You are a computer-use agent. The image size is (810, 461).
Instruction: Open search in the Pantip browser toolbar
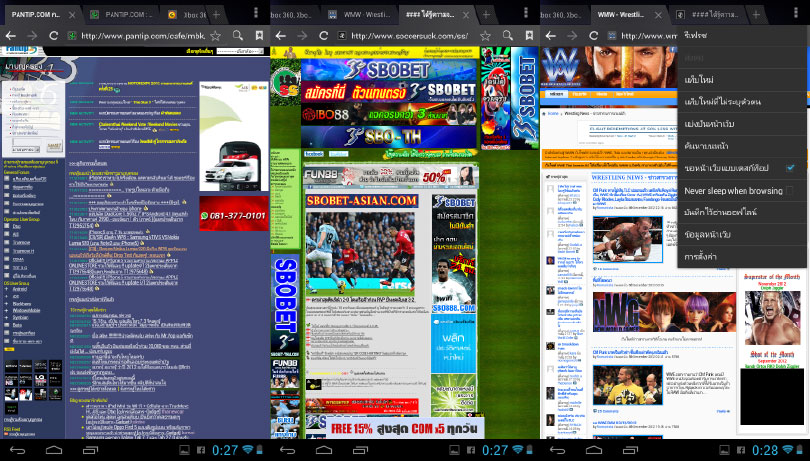(237, 35)
